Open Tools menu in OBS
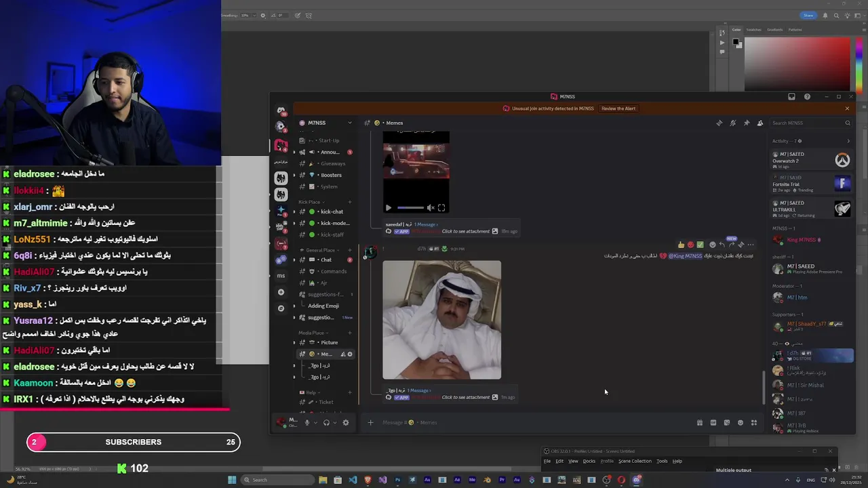The width and height of the screenshot is (868, 488). (x=662, y=461)
